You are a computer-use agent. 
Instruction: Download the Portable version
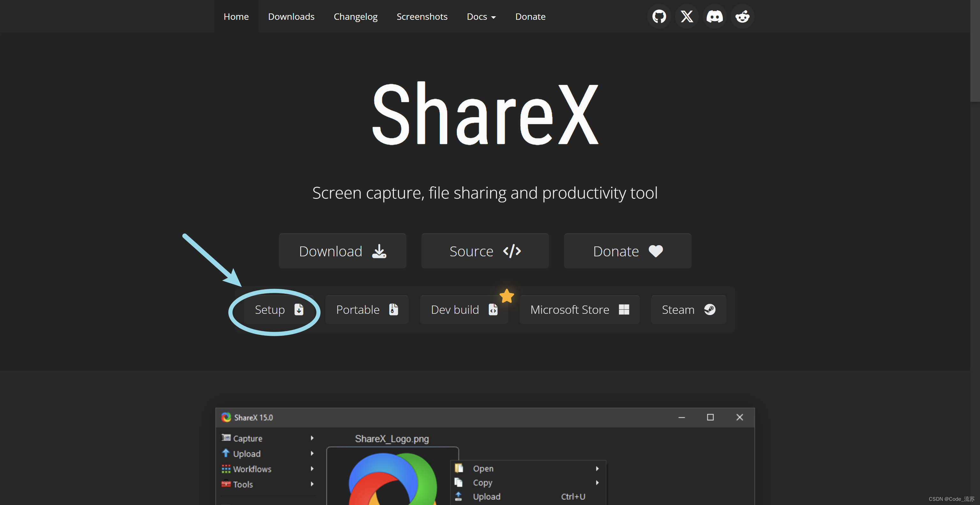[x=367, y=310]
